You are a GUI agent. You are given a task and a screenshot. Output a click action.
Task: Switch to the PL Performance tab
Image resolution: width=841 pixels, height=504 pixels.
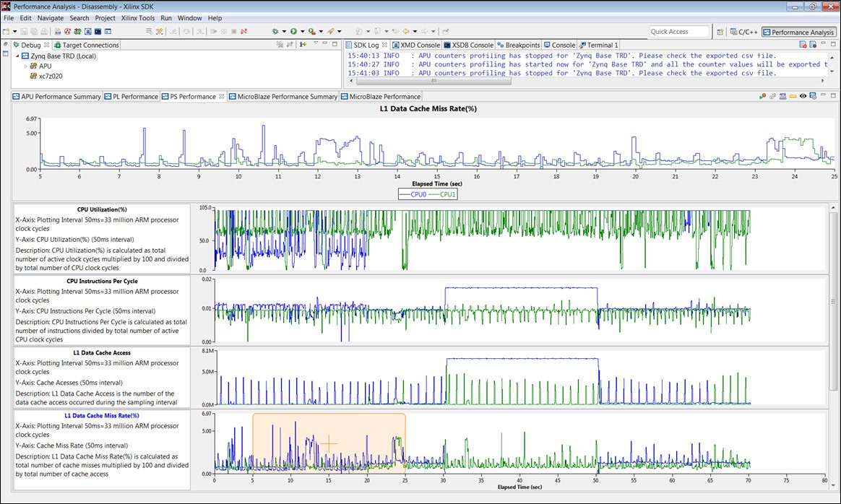pyautogui.click(x=131, y=97)
